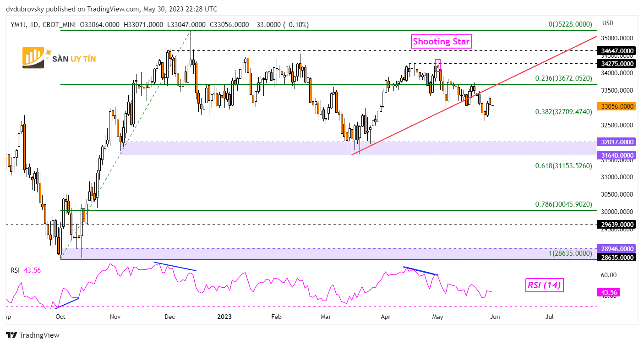The width and height of the screenshot is (644, 345).
Task: Click the 60.00 RSI axis tick
Action: coord(609,275)
